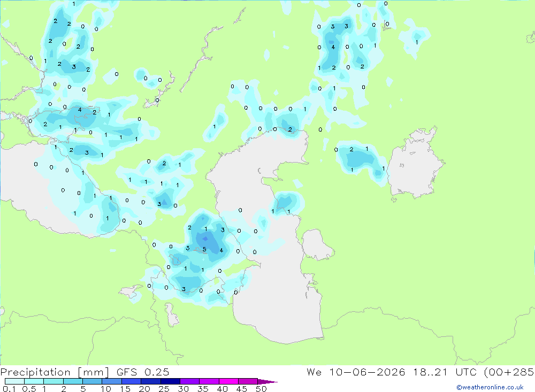This screenshot has width=535, height=392.
Task: Open the weatheronline.co.uk copyright link
Action: click(490, 387)
